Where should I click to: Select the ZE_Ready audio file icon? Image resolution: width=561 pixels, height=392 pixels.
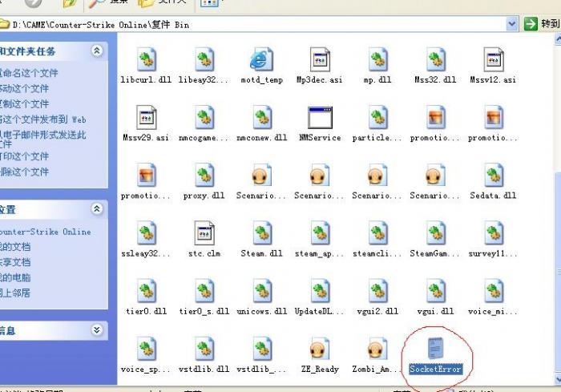319,349
